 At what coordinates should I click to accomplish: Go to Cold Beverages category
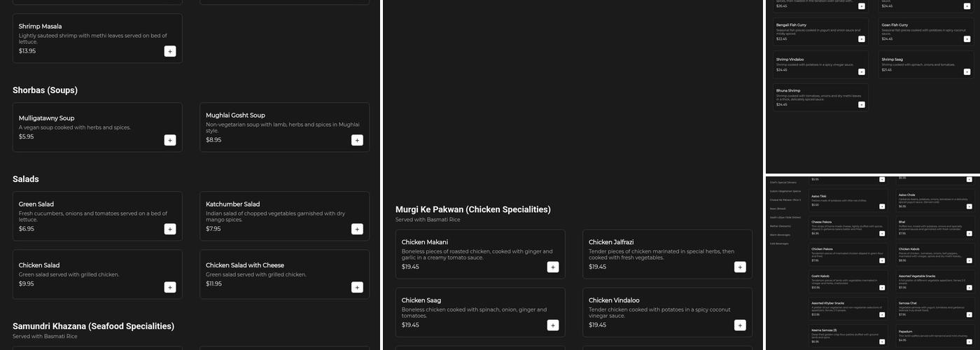778,244
